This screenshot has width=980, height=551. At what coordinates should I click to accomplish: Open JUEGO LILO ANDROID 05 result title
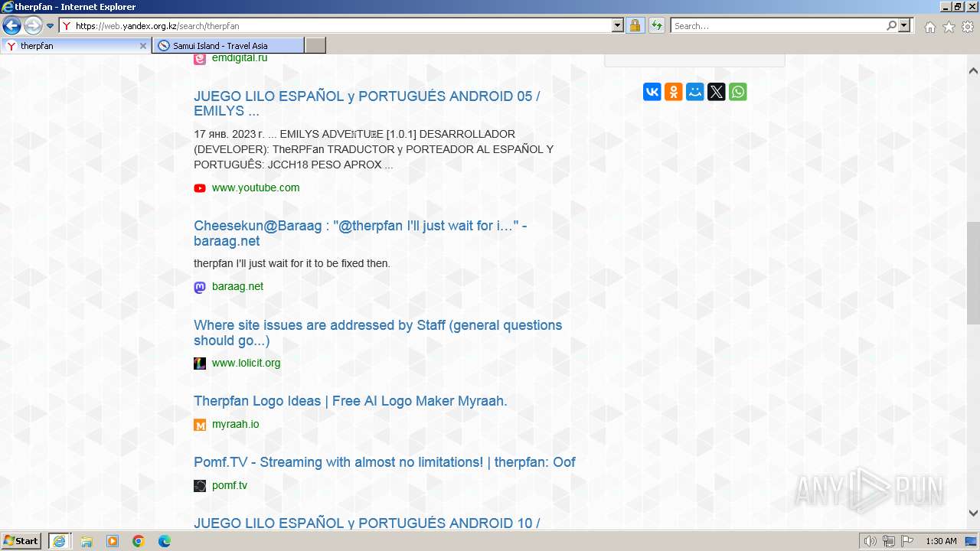(x=367, y=103)
